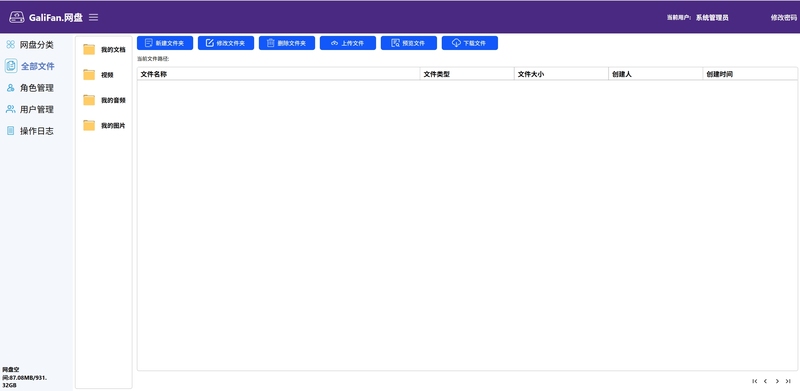Screen dimensions: 800x391
Task: Click the 新建文件夹 button
Action: 165,43
